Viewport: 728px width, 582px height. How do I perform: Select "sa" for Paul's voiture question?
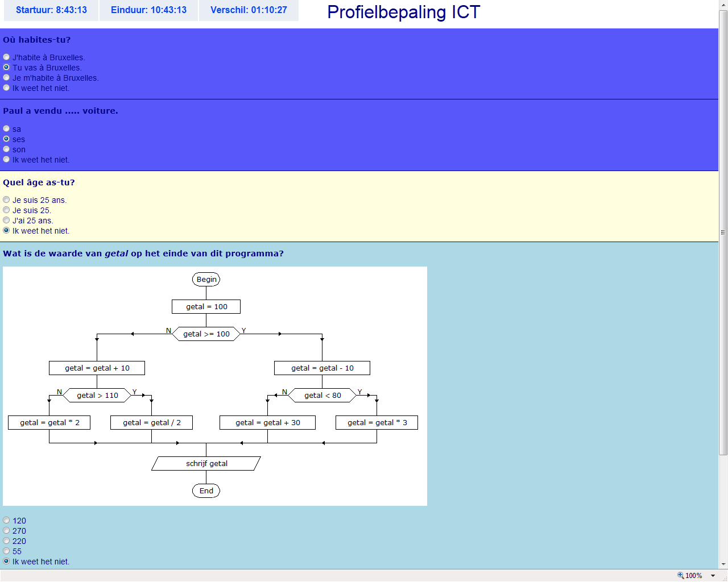click(x=6, y=129)
